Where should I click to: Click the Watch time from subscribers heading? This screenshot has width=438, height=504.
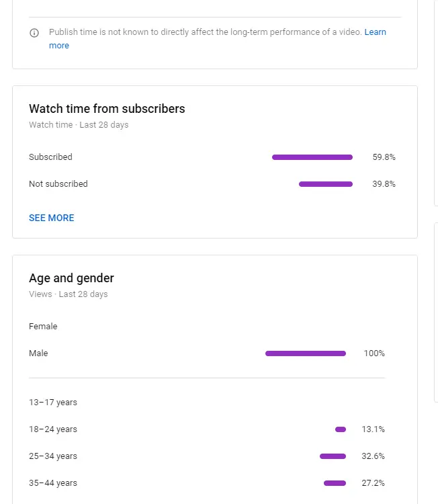click(107, 109)
